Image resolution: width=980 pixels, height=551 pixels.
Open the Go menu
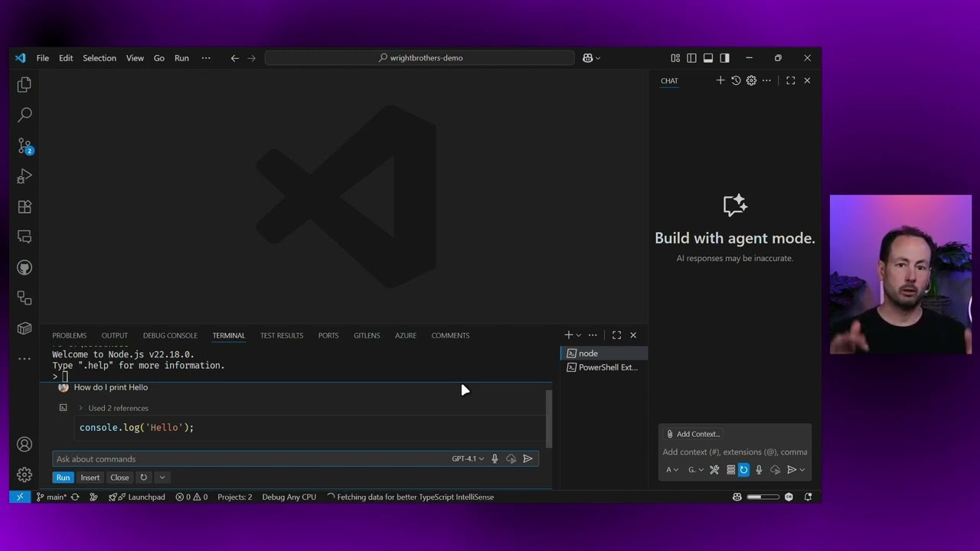click(x=159, y=58)
